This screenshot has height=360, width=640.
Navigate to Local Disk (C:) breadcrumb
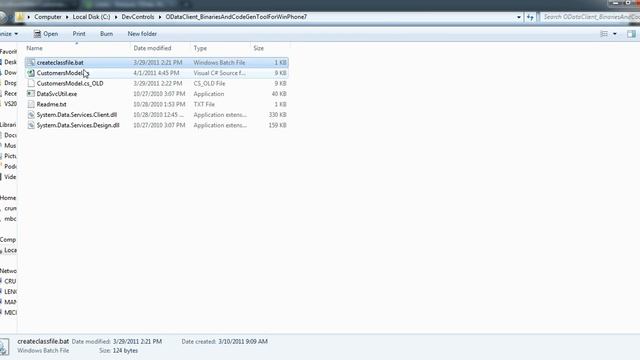pyautogui.click(x=91, y=17)
